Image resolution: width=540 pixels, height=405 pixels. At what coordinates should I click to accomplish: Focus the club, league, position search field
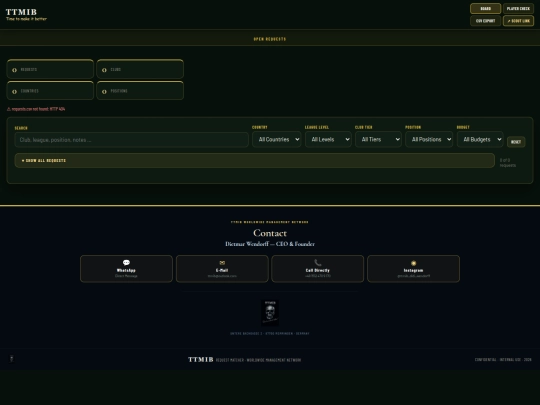click(132, 140)
